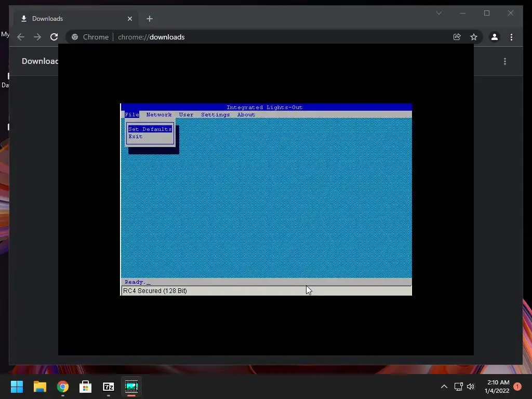Minimize the Chrome window

463,13
